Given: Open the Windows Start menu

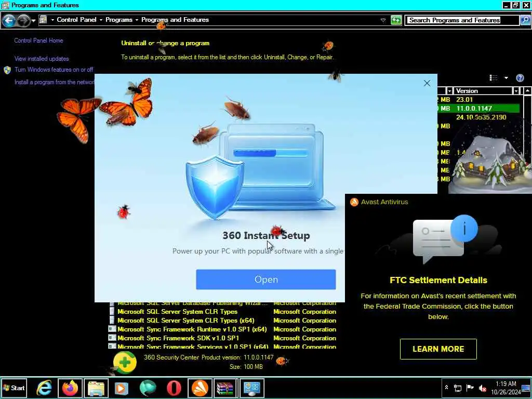Looking at the screenshot, I should coord(14,388).
